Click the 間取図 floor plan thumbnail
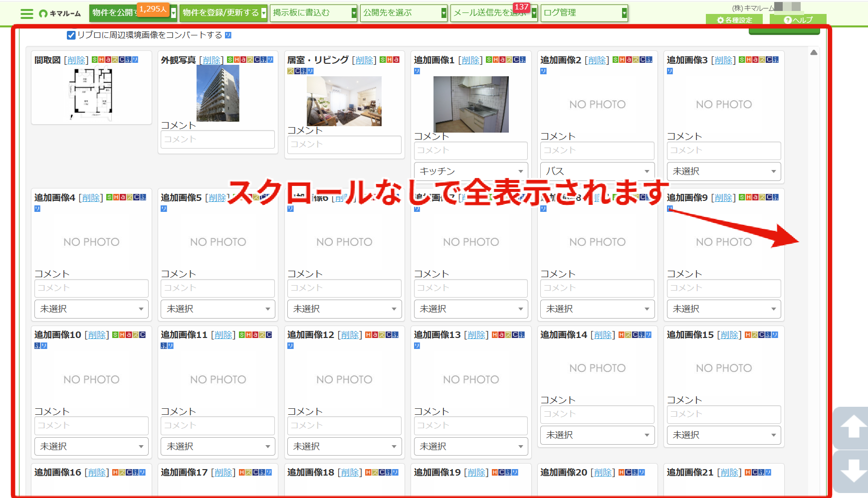 (91, 94)
